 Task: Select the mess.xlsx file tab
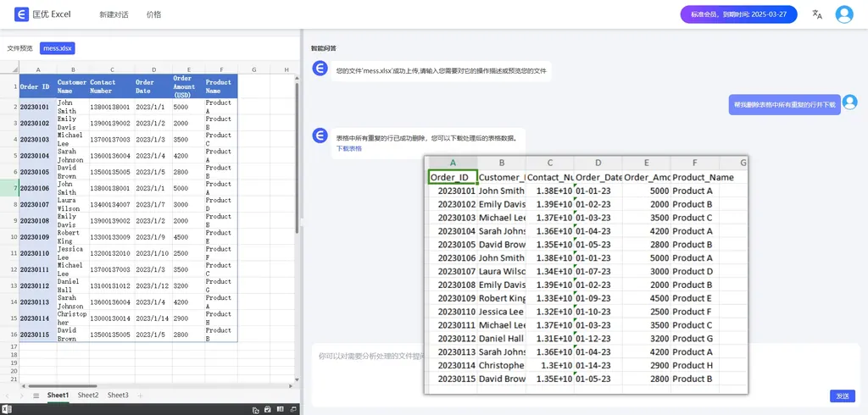[x=58, y=48]
